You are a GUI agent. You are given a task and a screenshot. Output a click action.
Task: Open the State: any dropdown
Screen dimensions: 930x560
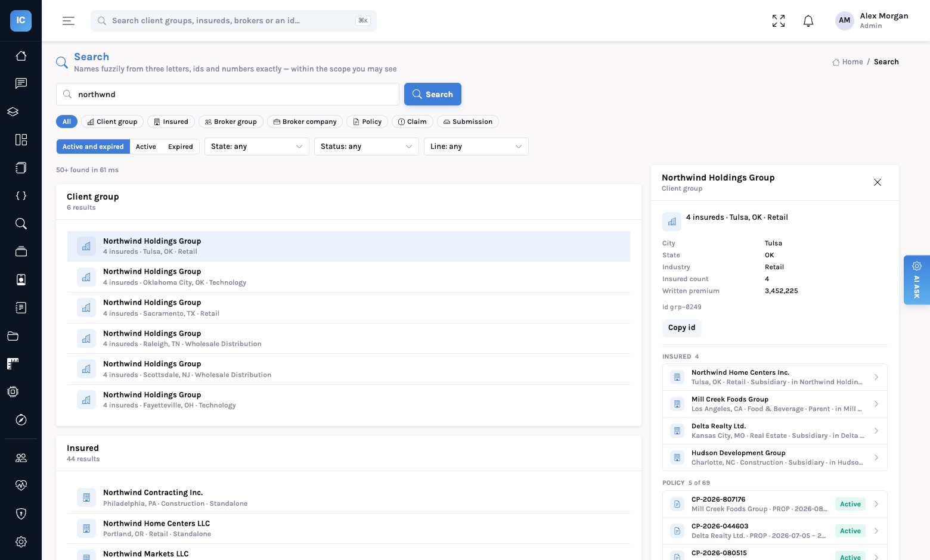coord(257,147)
